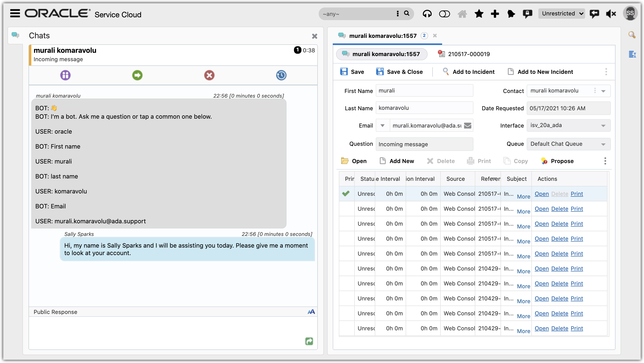The image size is (644, 363).
Task: Click the purple pause chat icon
Action: [65, 75]
